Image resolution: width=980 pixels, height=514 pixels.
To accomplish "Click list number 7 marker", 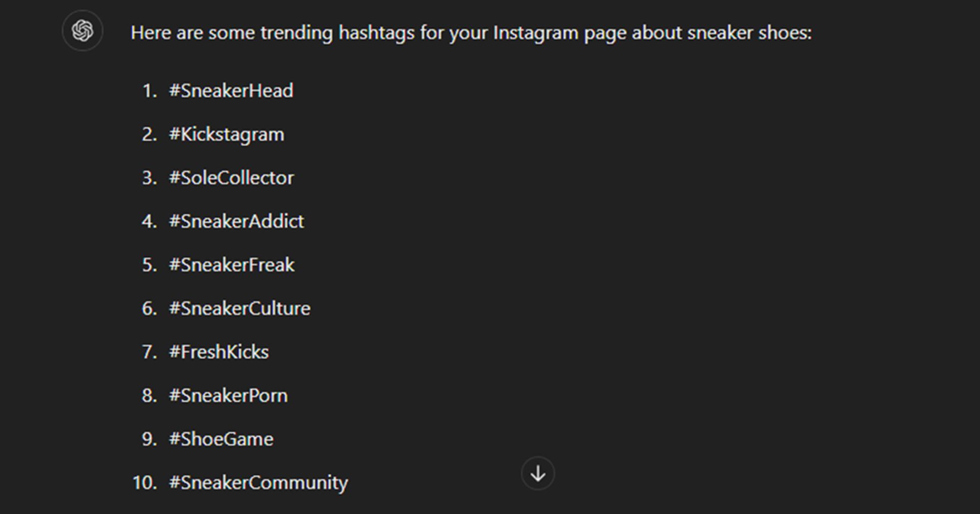I will pos(150,352).
